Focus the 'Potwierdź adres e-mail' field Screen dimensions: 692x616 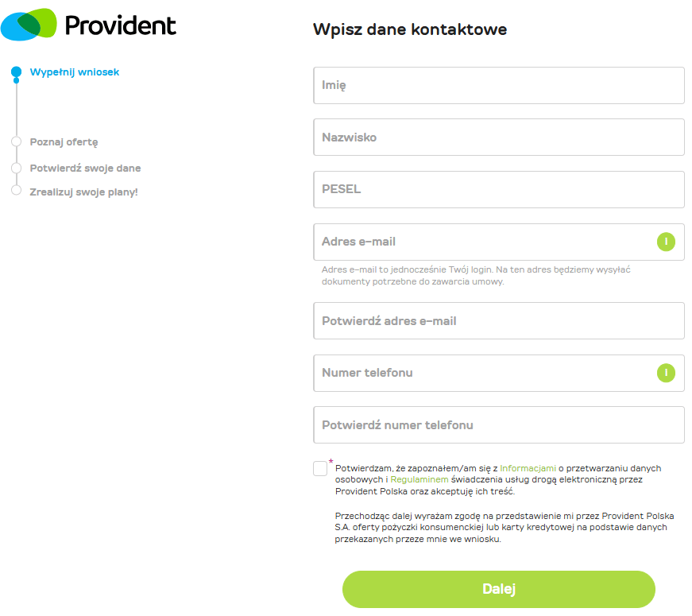[499, 321]
